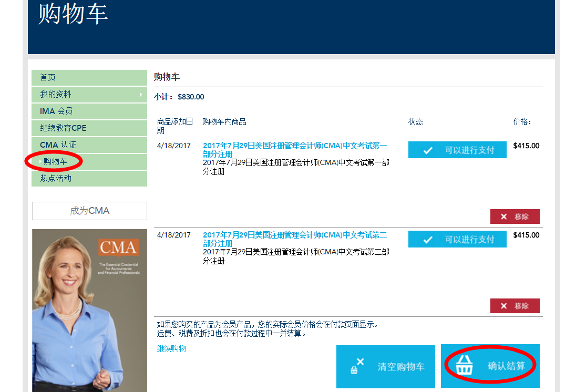Viewport: 586px width, 392px height.
Task: Click the 确认结算 checkout button
Action: 490,366
